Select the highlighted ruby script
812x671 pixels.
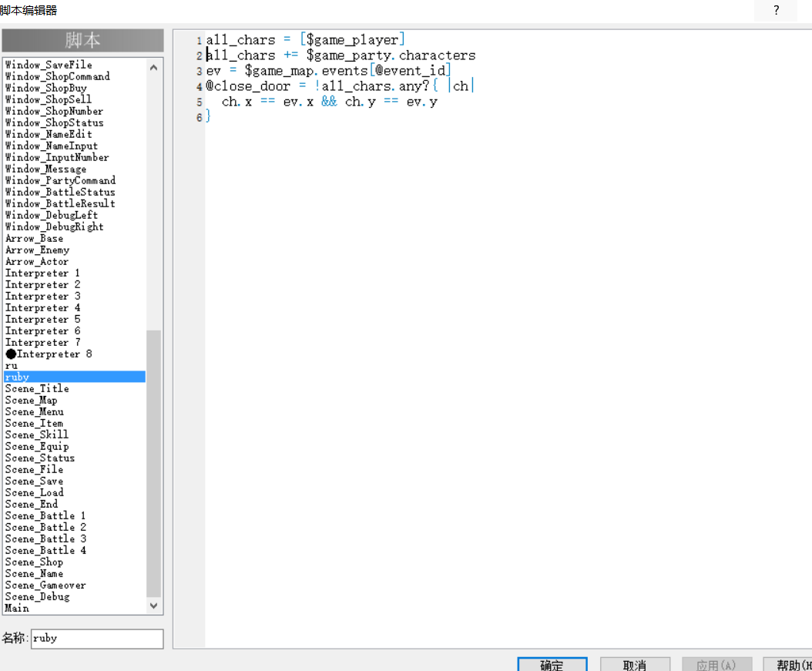click(x=75, y=377)
